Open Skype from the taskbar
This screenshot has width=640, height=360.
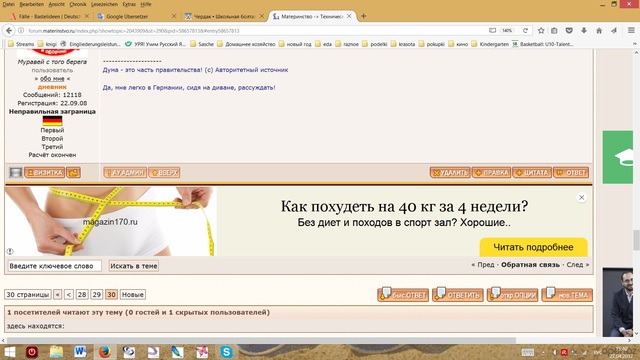coord(226,351)
